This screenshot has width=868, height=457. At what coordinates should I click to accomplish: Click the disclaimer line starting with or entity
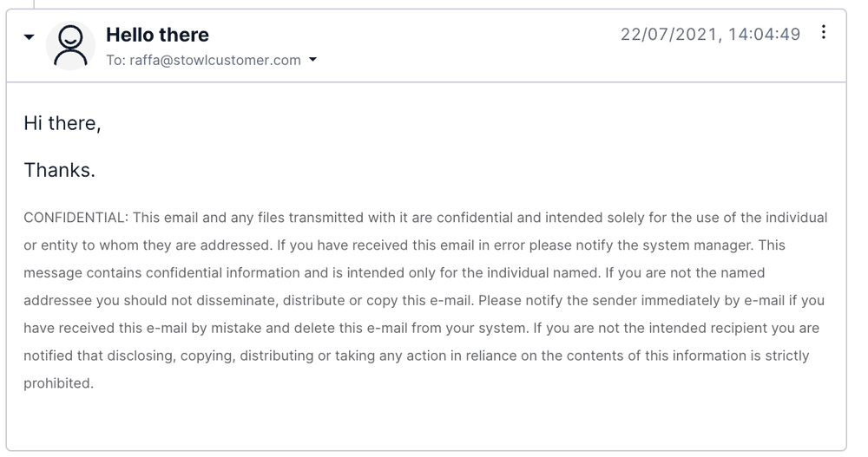click(404, 245)
